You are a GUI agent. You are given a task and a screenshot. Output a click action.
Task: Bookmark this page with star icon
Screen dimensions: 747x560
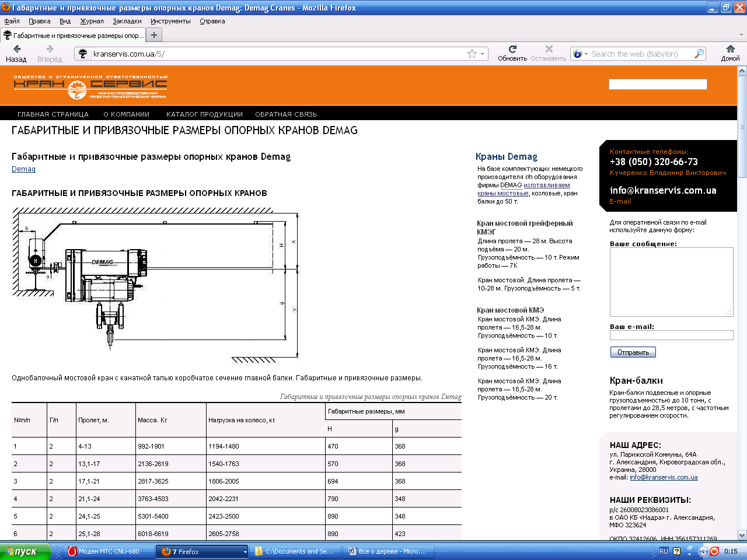(472, 54)
